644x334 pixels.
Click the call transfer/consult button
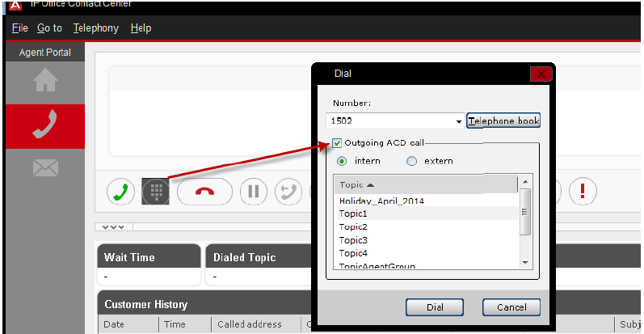pos(288,192)
